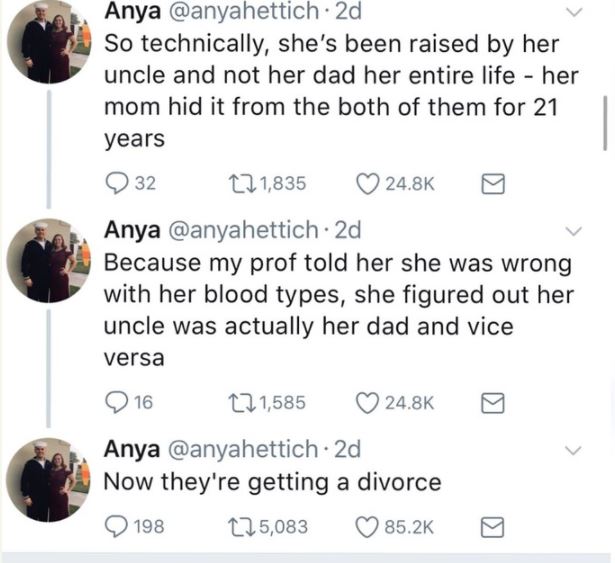This screenshot has width=615, height=563.
Task: Send the divorce tweet via direct message
Action: pos(494,526)
